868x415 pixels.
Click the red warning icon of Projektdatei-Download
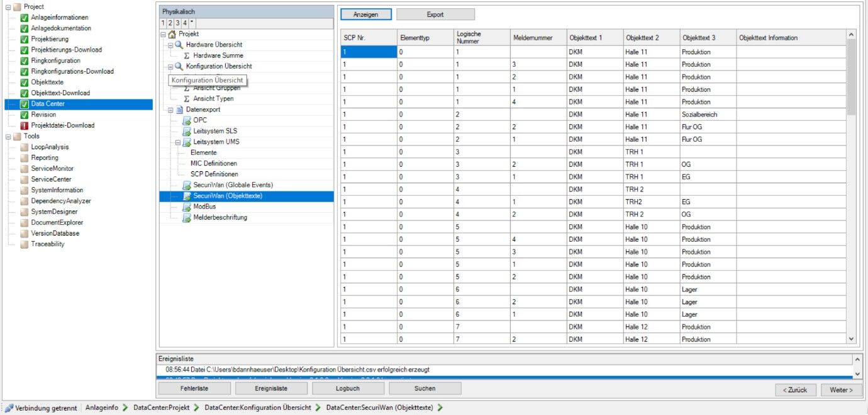(x=24, y=125)
